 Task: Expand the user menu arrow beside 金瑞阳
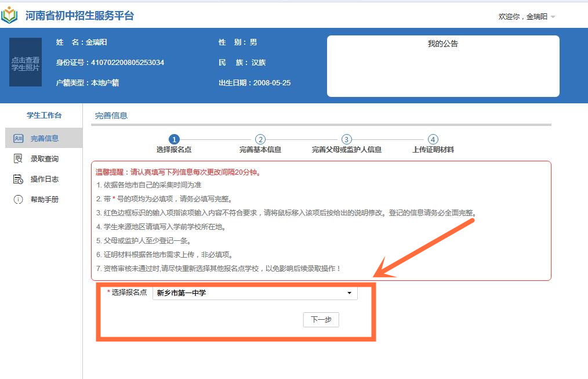553,17
